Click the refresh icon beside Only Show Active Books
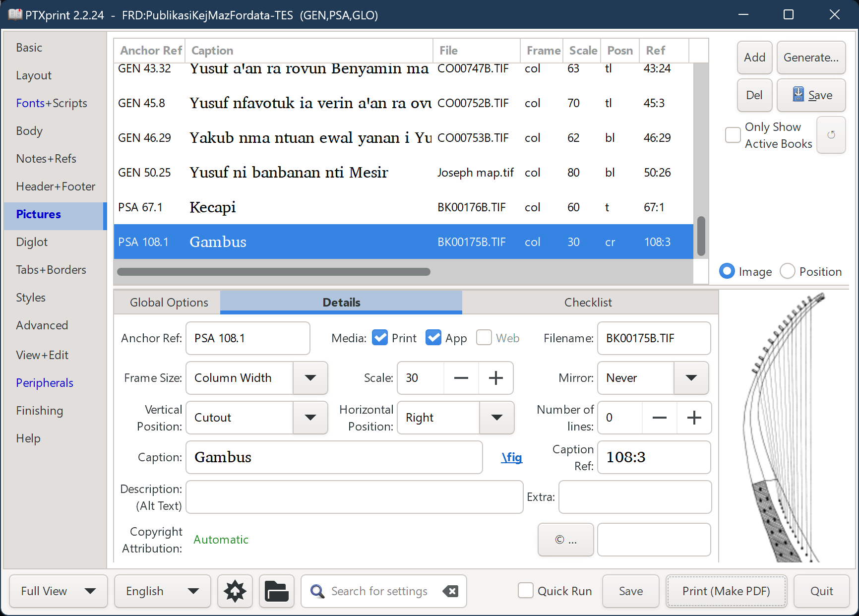 [x=831, y=135]
